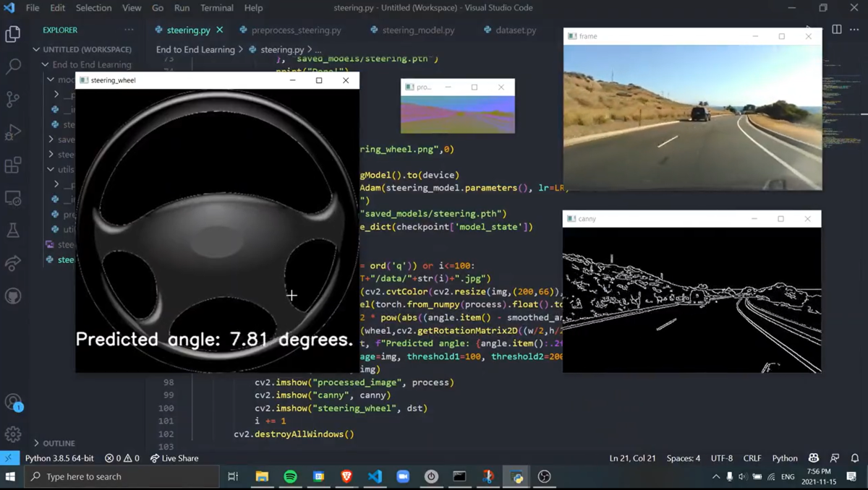Click Type here to search box
The width and height of the screenshot is (868, 490).
point(121,476)
